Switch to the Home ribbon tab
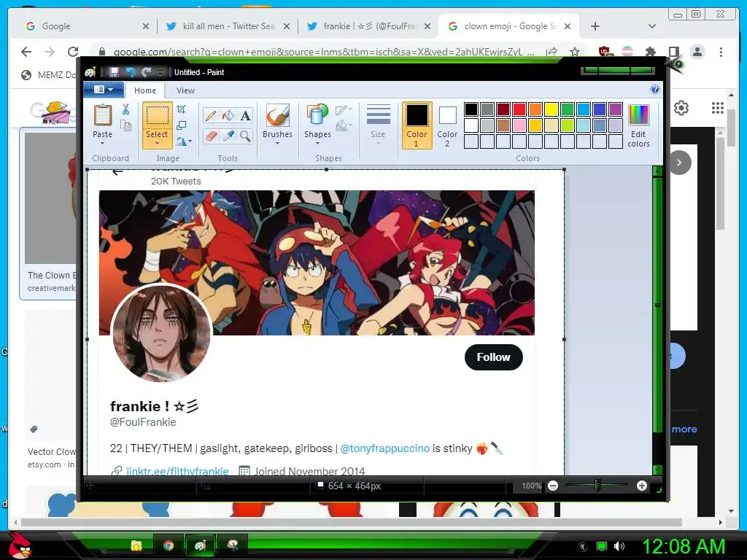 coord(145,90)
